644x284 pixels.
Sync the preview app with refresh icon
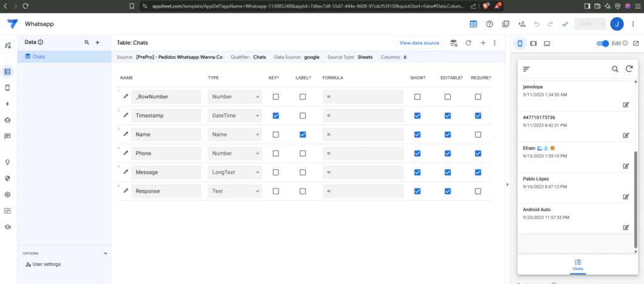point(629,69)
